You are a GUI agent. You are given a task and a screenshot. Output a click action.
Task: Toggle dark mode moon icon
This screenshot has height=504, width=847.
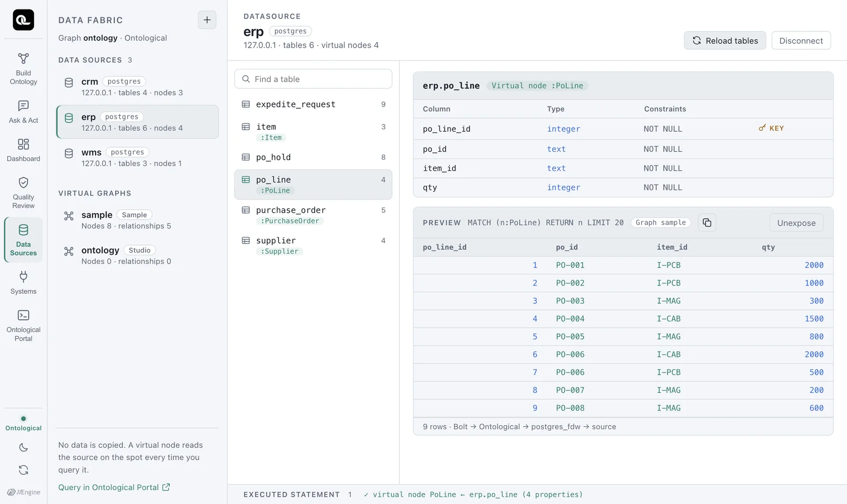coord(23,447)
